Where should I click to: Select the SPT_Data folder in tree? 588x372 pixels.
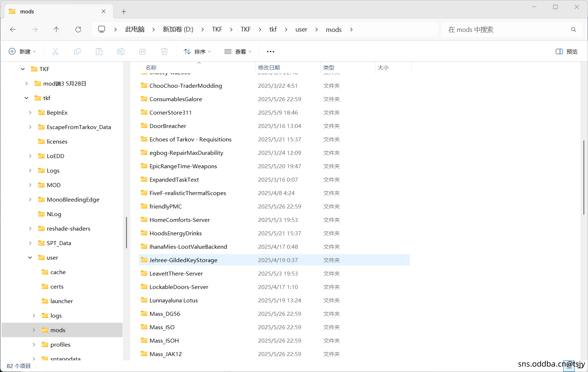click(x=59, y=243)
